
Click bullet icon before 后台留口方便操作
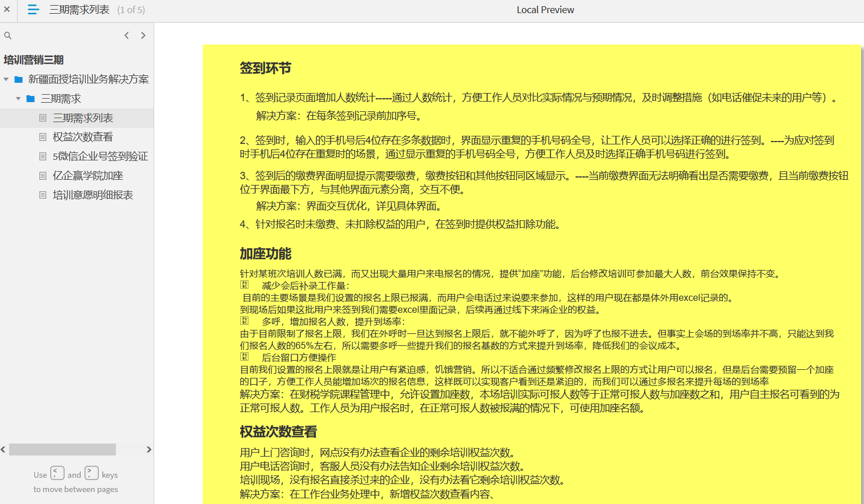pyautogui.click(x=244, y=357)
